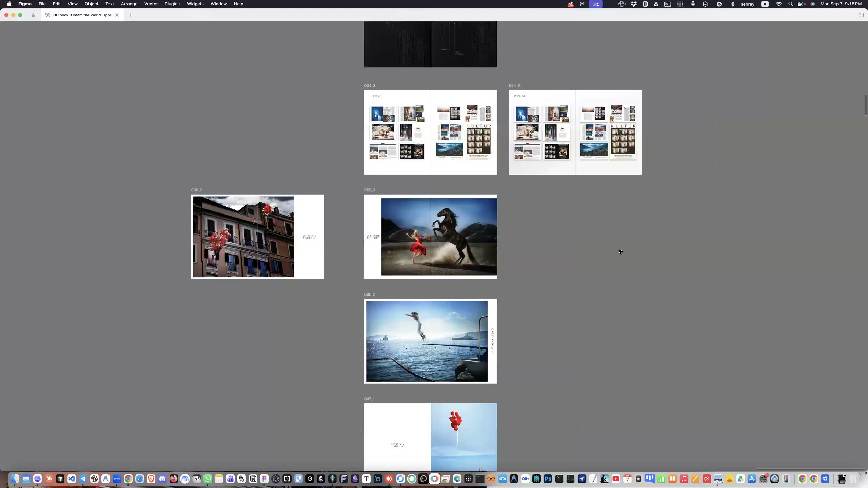Open the Object menu
868x488 pixels.
click(x=91, y=4)
